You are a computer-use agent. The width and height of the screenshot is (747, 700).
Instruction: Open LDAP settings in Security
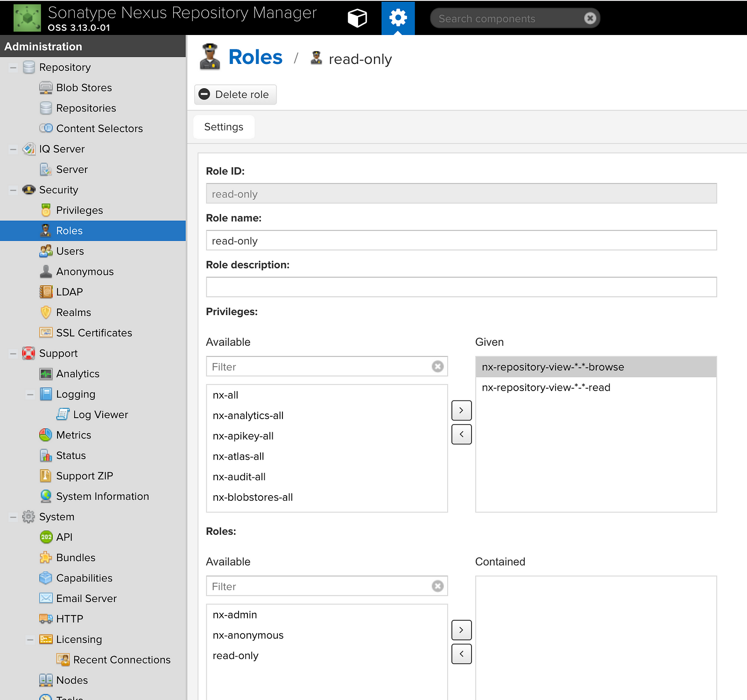pyautogui.click(x=69, y=292)
